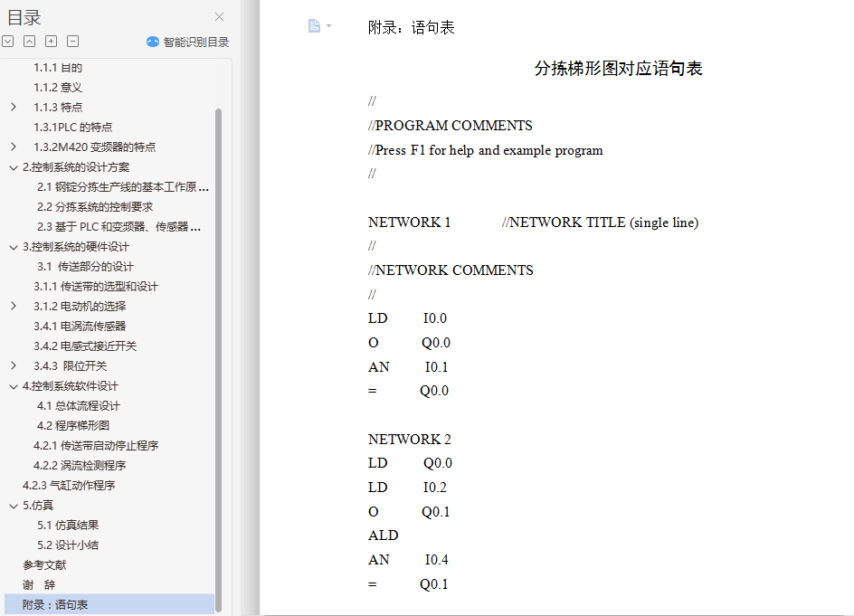Screen dimensions: 854x616
Task: Close the 目录 navigation pane
Action: [219, 17]
